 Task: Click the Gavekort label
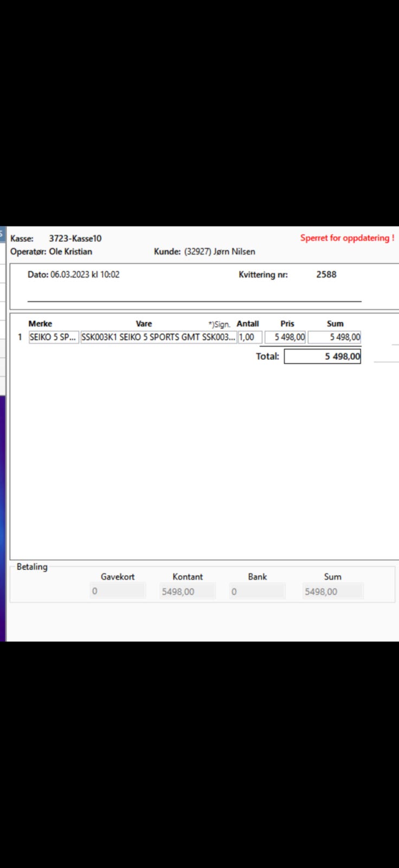(x=118, y=577)
